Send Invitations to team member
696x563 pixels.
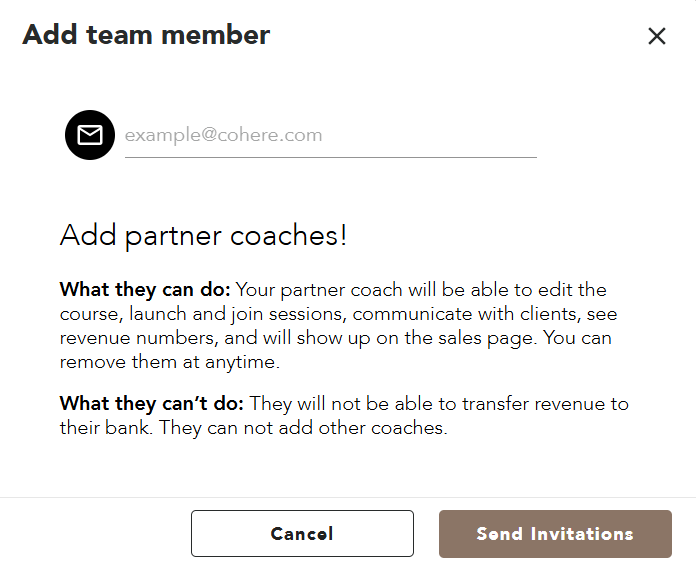click(x=555, y=534)
